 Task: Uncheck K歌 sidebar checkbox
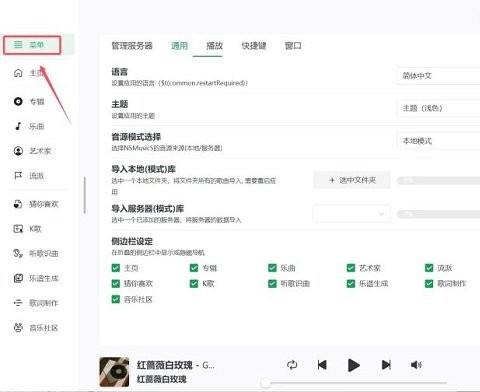click(194, 283)
